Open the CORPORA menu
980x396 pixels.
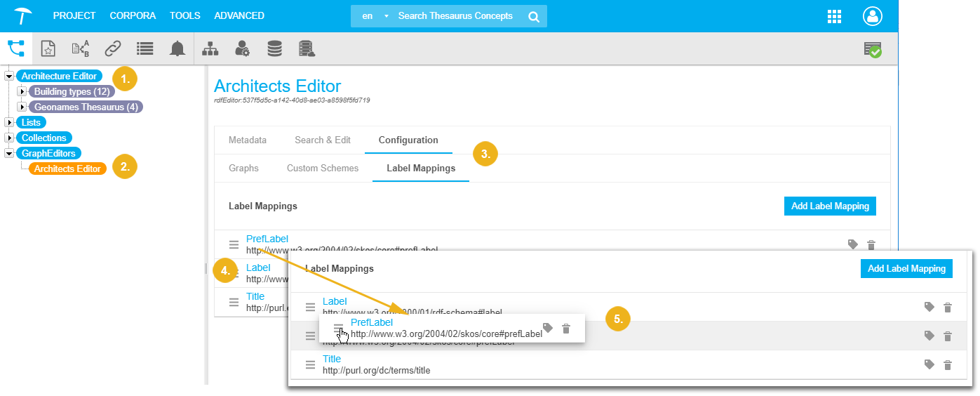(133, 15)
